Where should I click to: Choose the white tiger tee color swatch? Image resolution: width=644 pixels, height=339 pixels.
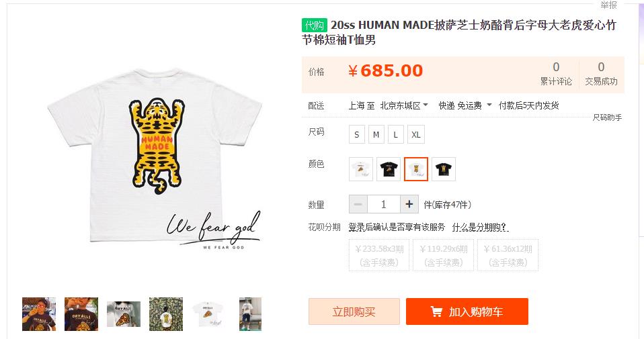pos(416,169)
